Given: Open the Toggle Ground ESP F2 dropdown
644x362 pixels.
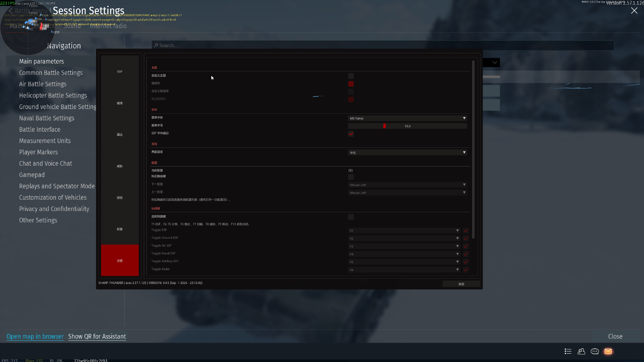Looking at the screenshot, I should [404, 238].
